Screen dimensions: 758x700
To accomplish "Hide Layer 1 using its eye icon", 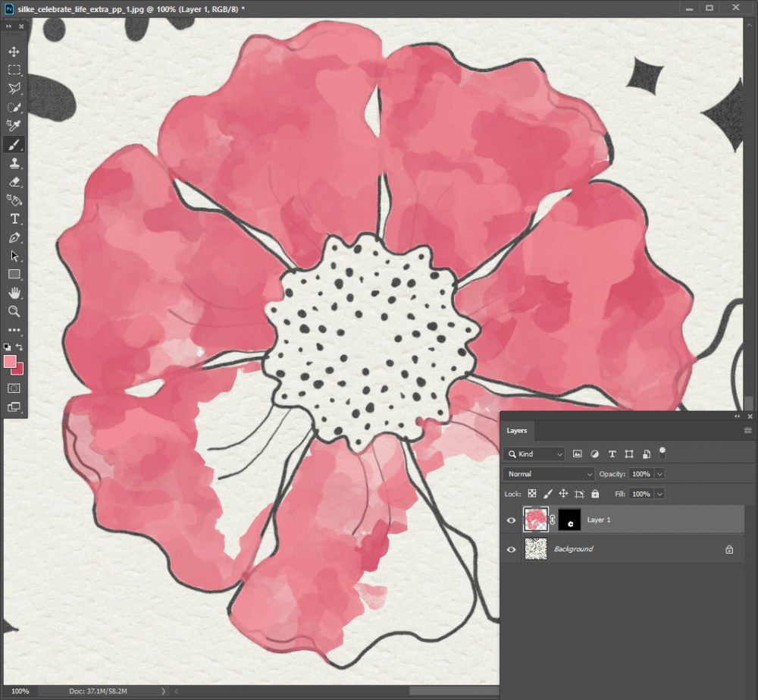I will (512, 520).
